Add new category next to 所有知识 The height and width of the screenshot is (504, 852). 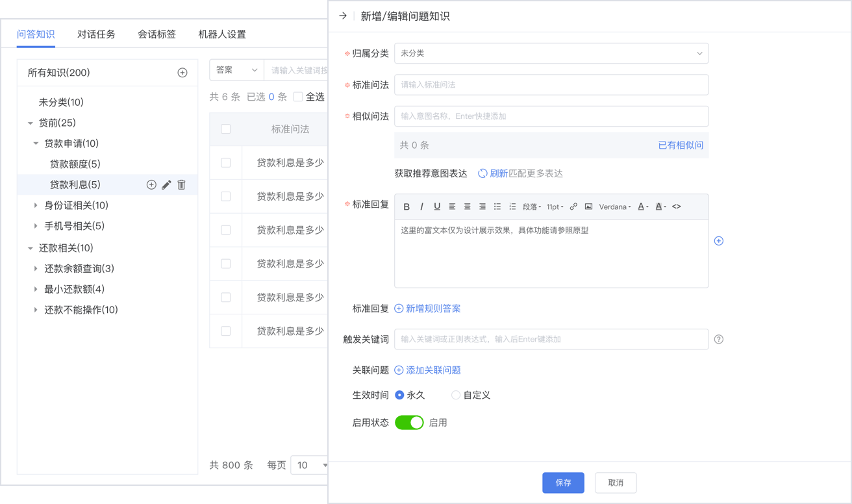(x=182, y=73)
